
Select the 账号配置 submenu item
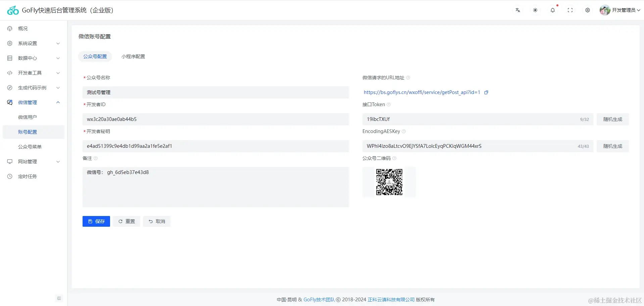click(x=34, y=132)
